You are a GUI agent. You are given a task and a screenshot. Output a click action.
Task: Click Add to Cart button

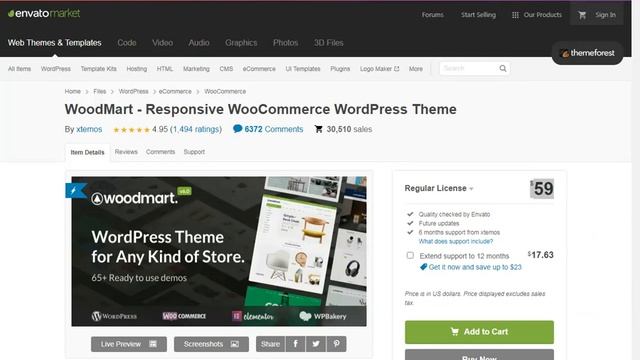click(x=479, y=332)
